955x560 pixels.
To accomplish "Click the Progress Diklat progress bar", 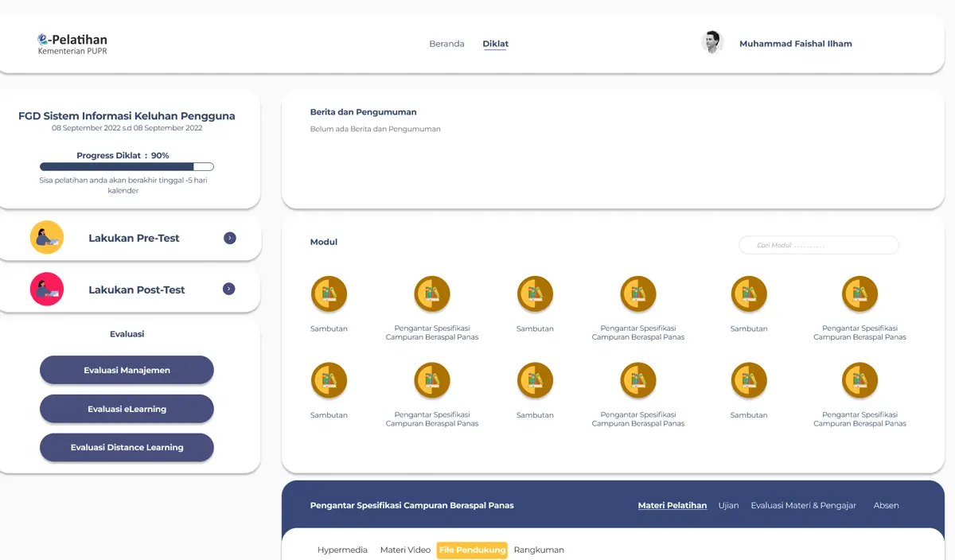I will tap(127, 167).
